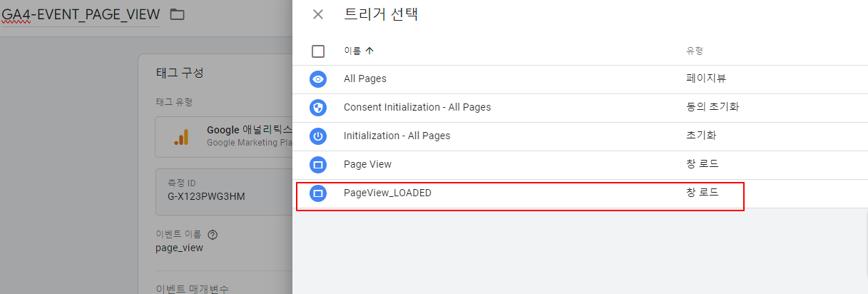The image size is (868, 294).
Task: Click the 트리거 선택 panel title
Action: click(381, 14)
